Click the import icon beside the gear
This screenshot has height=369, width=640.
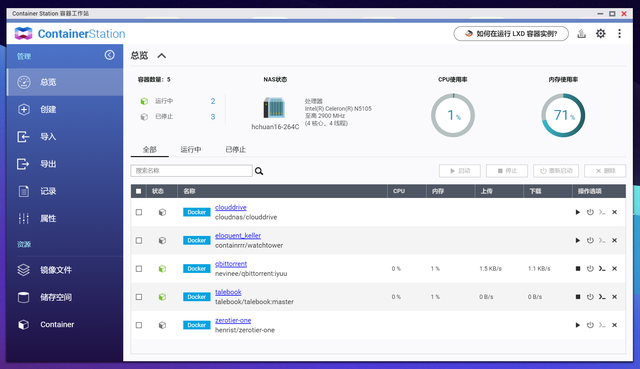pyautogui.click(x=582, y=33)
